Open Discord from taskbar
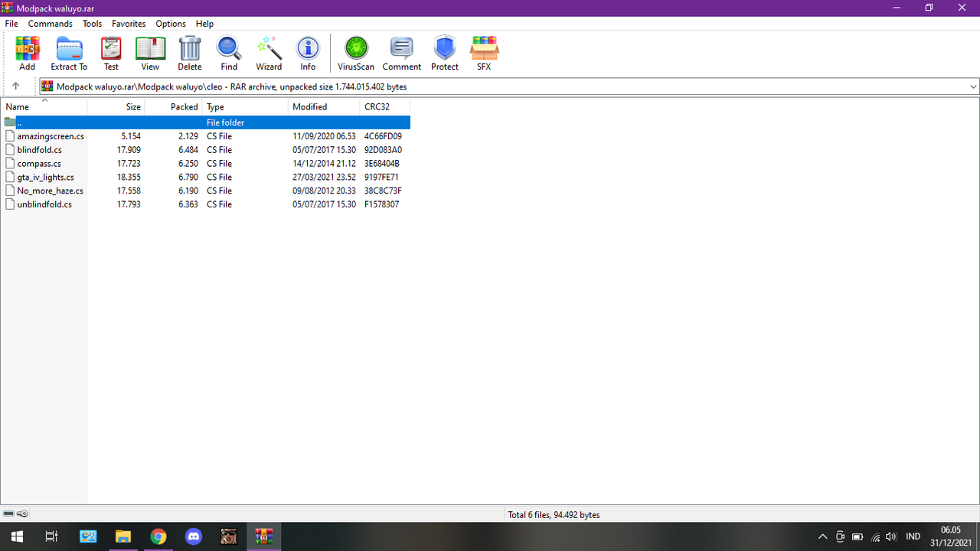Viewport: 980px width, 551px height. tap(194, 536)
